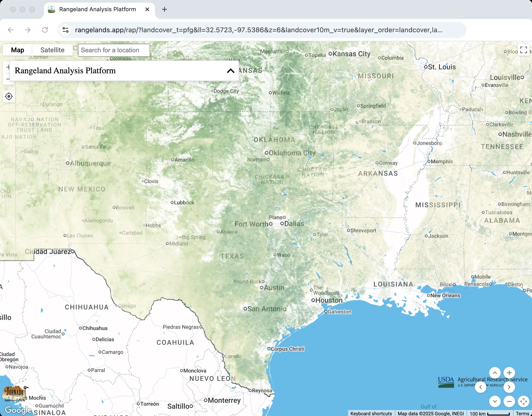Image resolution: width=532 pixels, height=416 pixels.
Task: Open the Terms link
Action: [522, 413]
